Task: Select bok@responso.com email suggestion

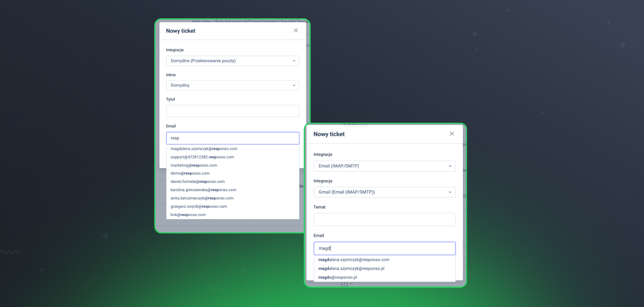Action: (188, 215)
